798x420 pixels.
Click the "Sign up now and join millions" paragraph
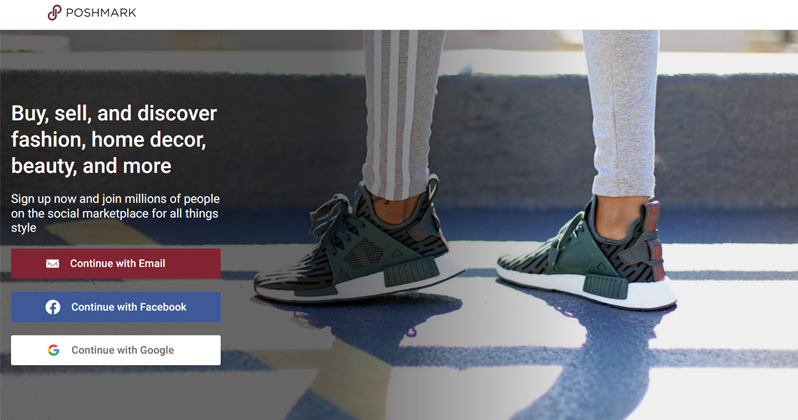coord(115,213)
